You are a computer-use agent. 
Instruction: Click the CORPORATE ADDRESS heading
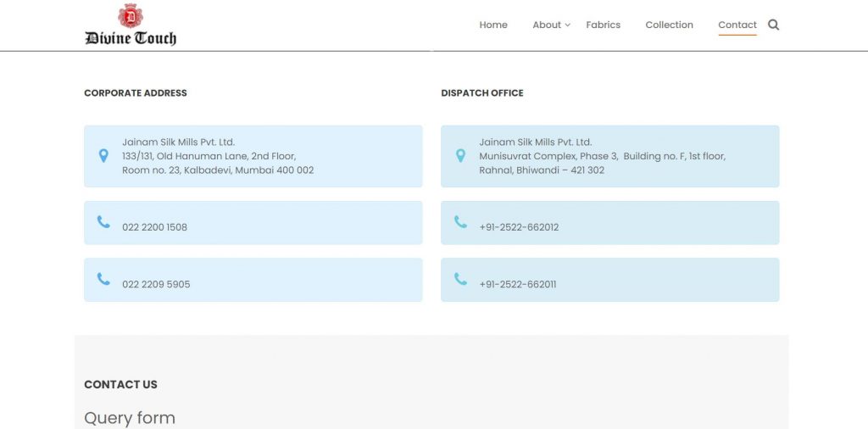136,93
